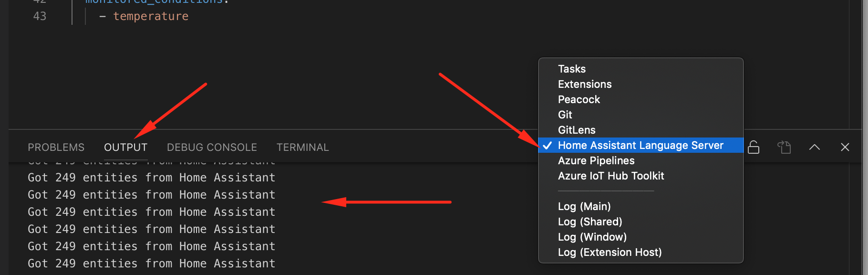Click the OUTPUT tab label

click(125, 147)
